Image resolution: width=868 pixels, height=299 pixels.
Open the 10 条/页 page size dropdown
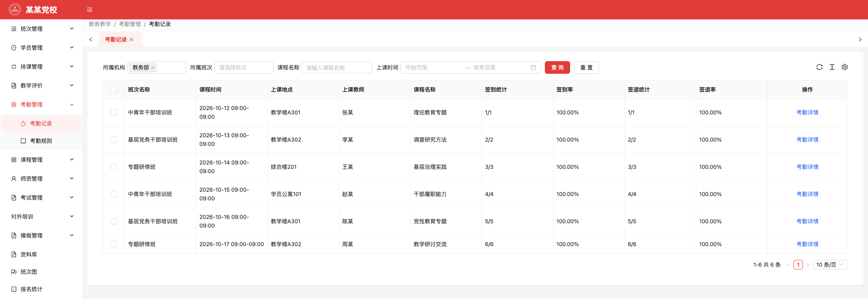[x=830, y=265]
